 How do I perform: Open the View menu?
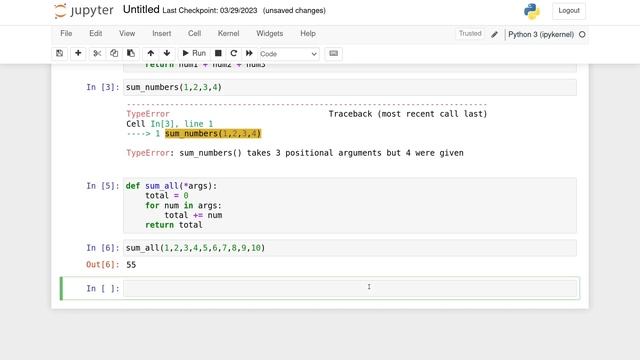[127, 33]
